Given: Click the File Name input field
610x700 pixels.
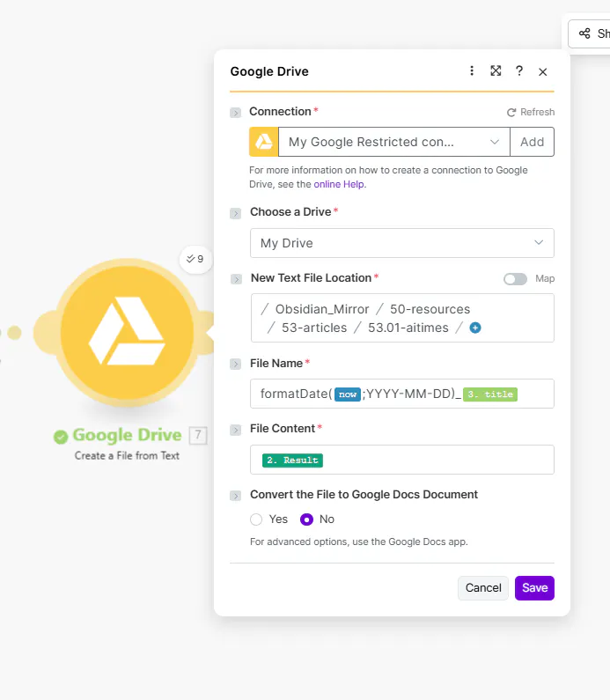Looking at the screenshot, I should tap(402, 394).
